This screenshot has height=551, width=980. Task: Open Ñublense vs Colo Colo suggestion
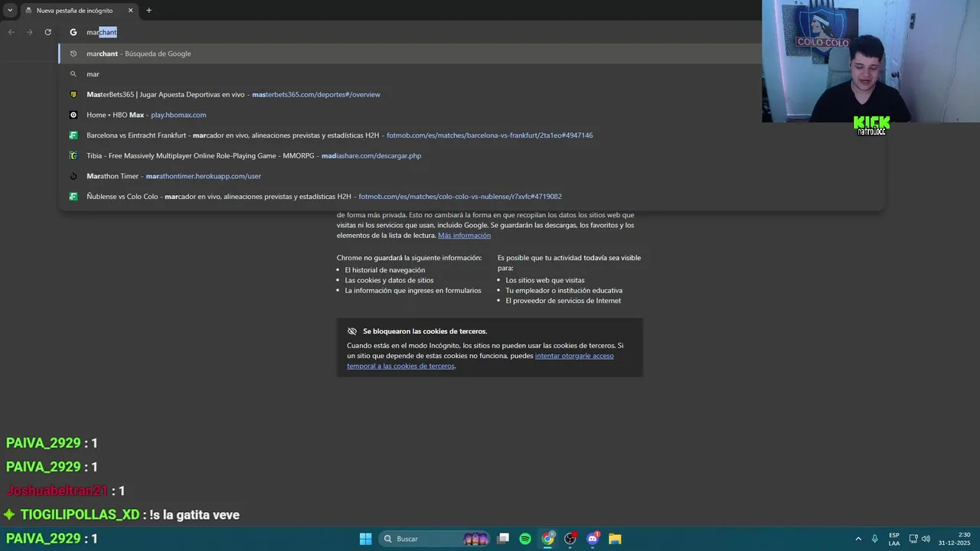click(472, 197)
